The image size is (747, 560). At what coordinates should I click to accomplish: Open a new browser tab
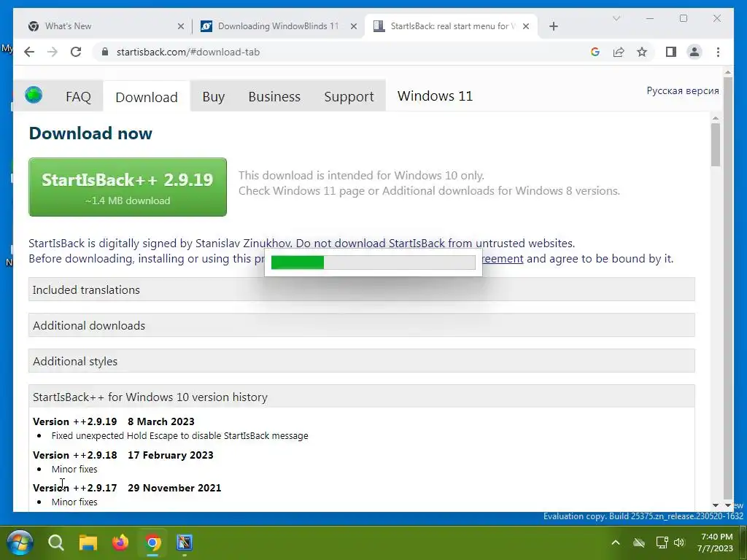[553, 26]
